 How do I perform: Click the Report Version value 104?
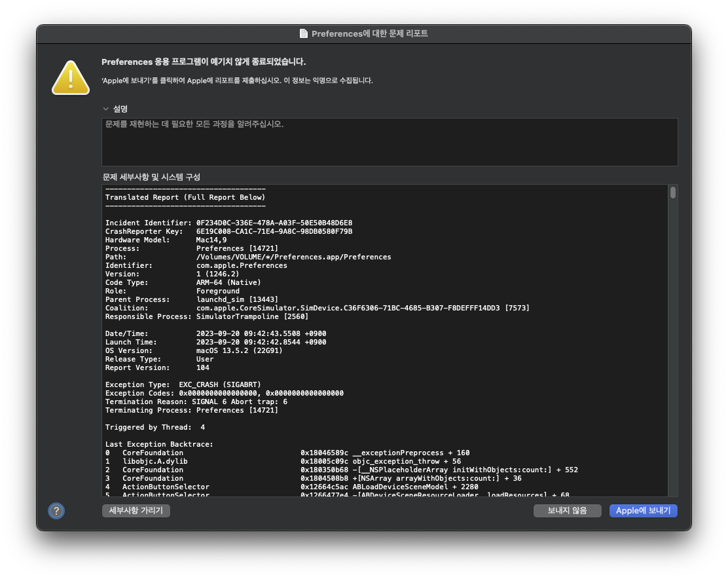pos(202,367)
